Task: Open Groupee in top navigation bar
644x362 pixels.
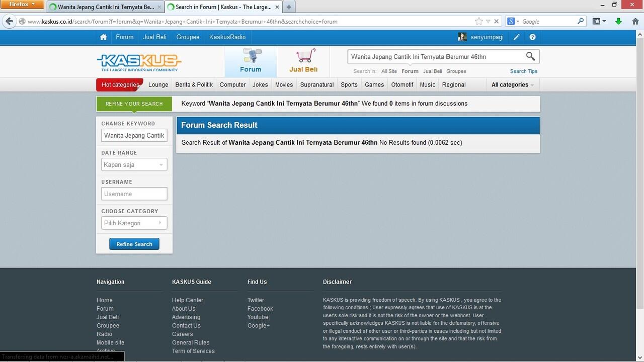Action: tap(188, 37)
